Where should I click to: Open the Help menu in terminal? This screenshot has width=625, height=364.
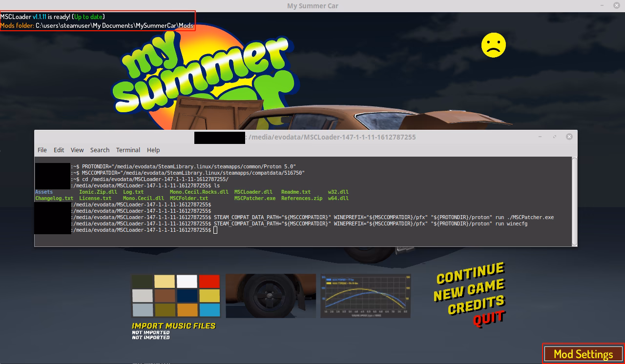(x=153, y=150)
